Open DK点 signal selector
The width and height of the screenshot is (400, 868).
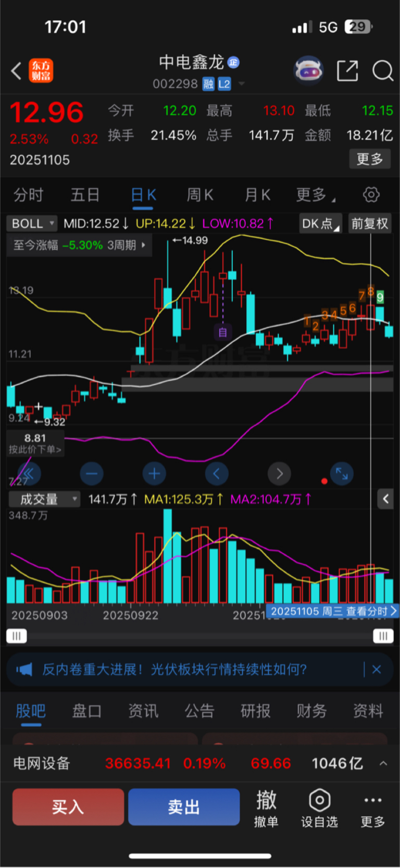pos(320,224)
